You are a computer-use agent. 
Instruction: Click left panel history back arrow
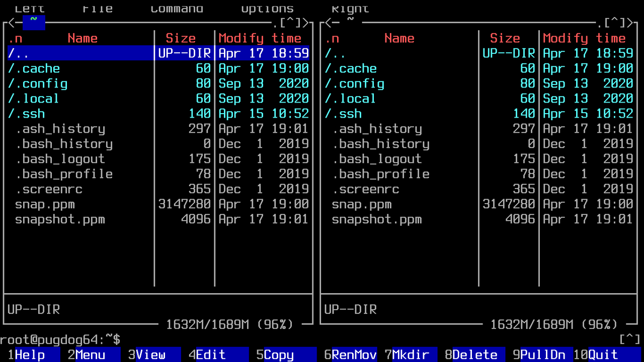click(x=11, y=23)
